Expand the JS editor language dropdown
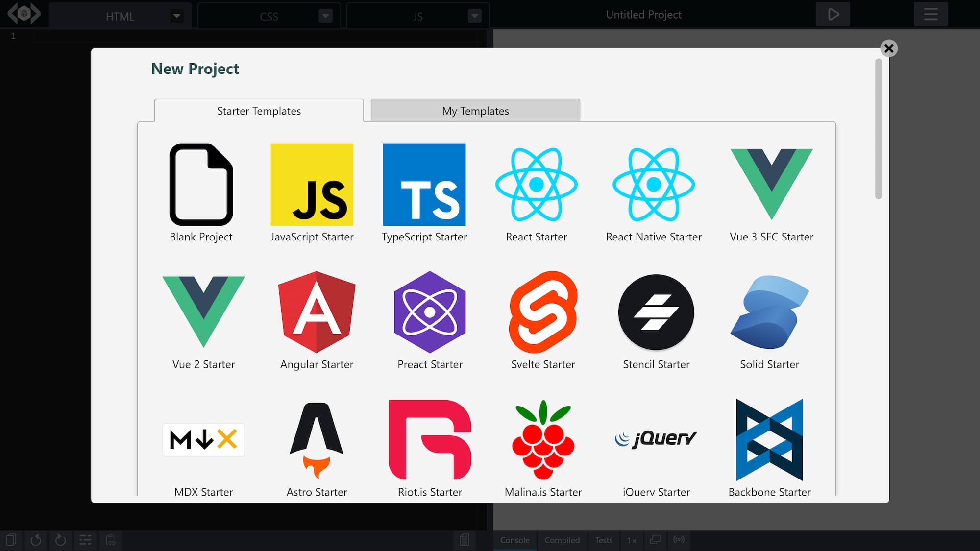This screenshot has height=551, width=980. coord(474,16)
